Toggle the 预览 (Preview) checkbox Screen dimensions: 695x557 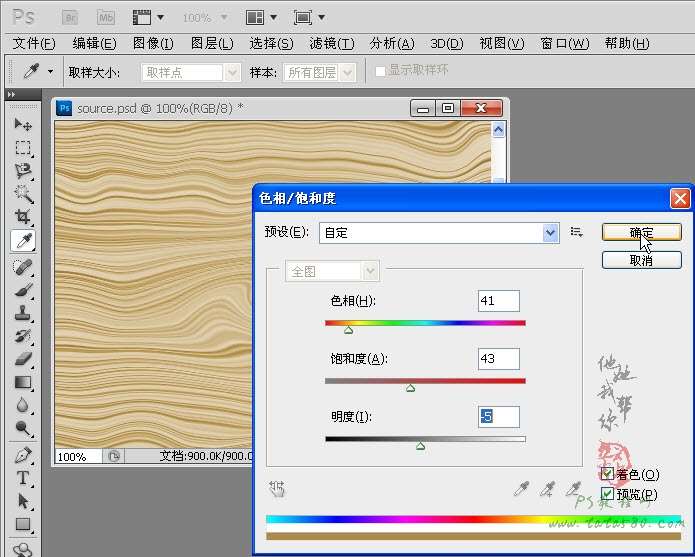pos(607,494)
